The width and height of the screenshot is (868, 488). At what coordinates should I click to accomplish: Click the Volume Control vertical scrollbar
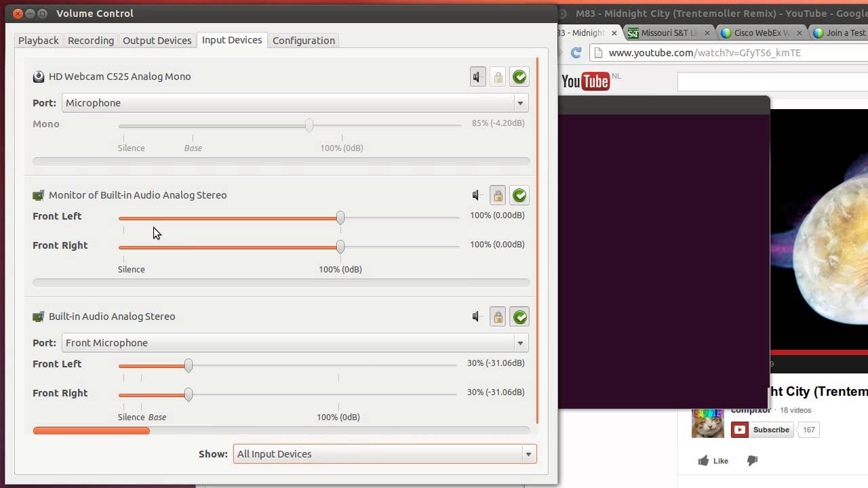coord(537,241)
